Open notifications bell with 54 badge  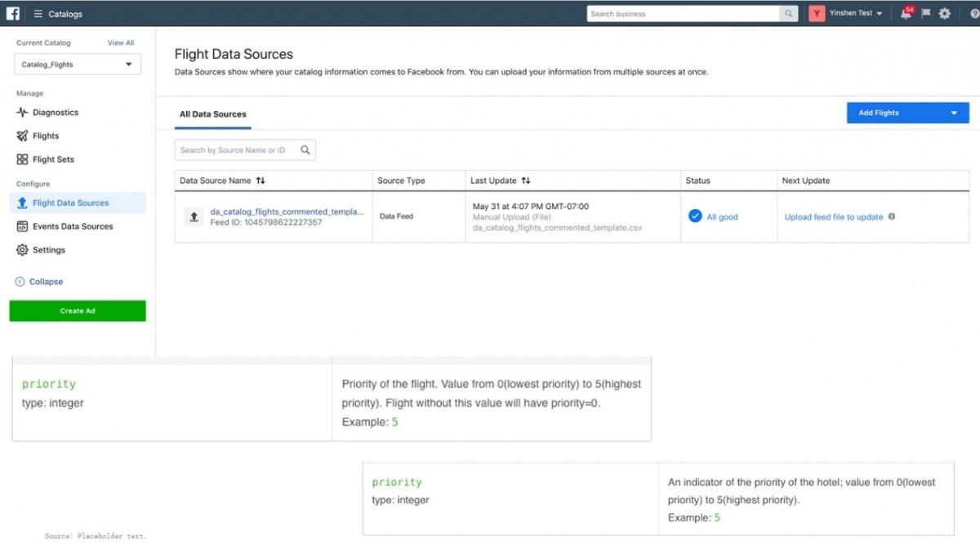tap(906, 13)
